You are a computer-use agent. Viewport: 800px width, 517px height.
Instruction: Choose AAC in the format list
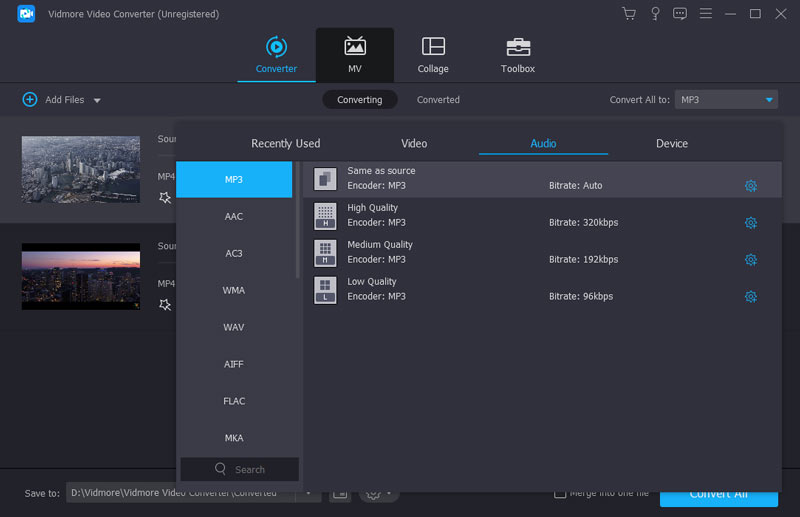(x=234, y=216)
